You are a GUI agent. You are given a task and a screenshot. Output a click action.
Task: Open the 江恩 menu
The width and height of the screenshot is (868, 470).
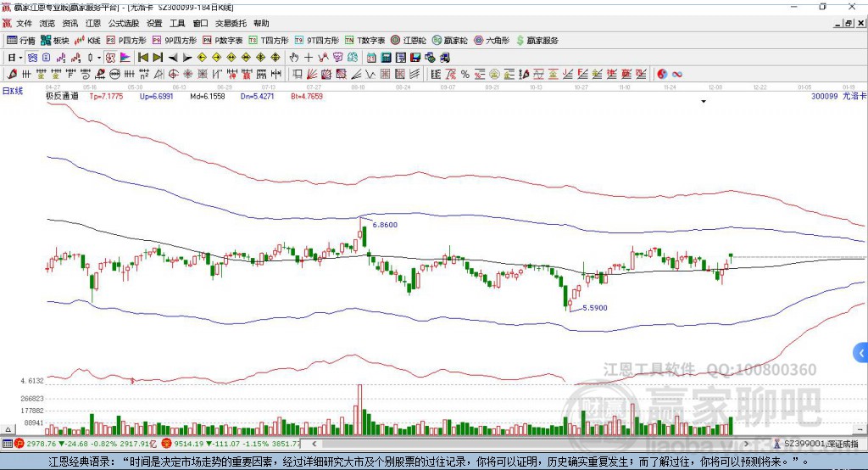(93, 23)
